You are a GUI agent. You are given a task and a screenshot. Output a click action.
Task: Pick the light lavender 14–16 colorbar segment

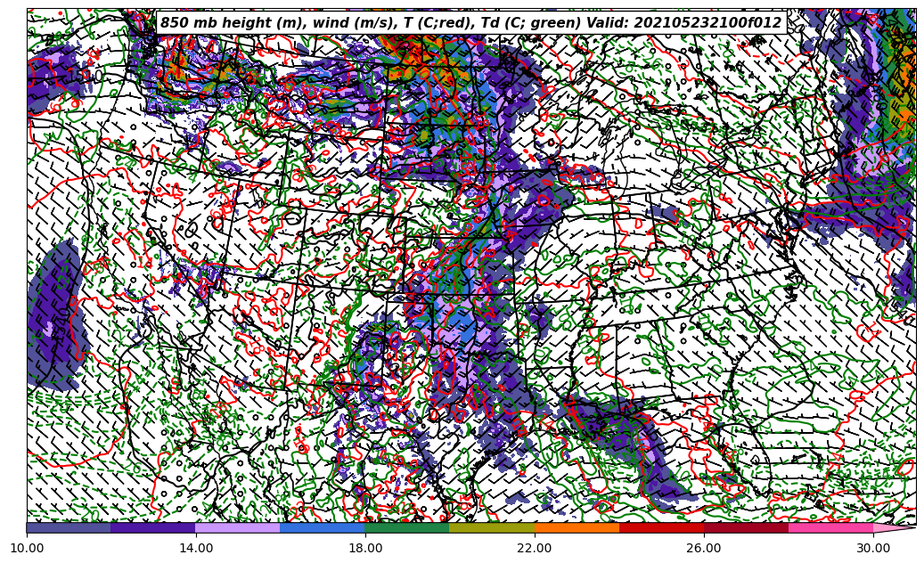[x=238, y=527]
